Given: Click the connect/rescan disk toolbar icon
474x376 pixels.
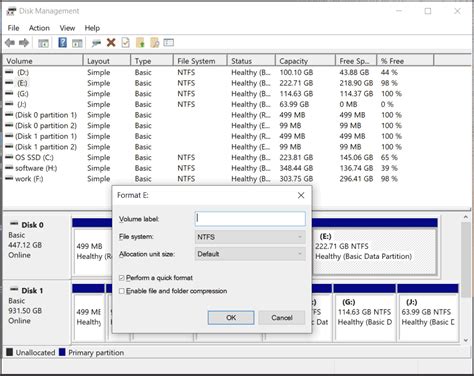Looking at the screenshot, I should [96, 43].
